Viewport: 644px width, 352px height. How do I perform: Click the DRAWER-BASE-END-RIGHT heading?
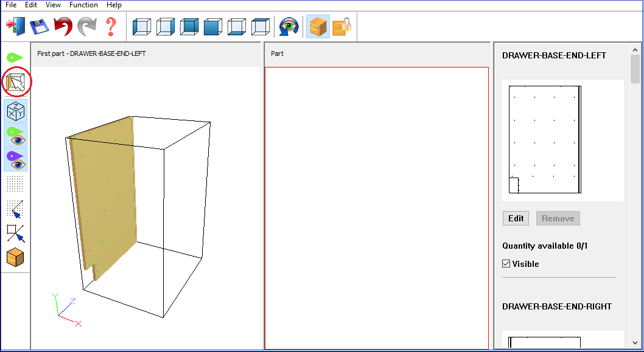(x=556, y=306)
